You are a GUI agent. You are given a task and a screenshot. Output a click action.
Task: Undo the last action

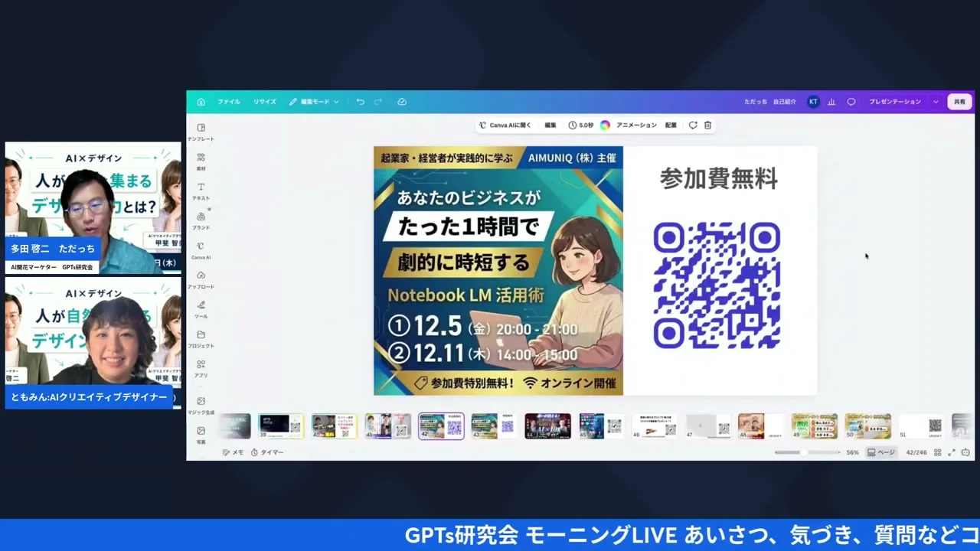tap(361, 102)
